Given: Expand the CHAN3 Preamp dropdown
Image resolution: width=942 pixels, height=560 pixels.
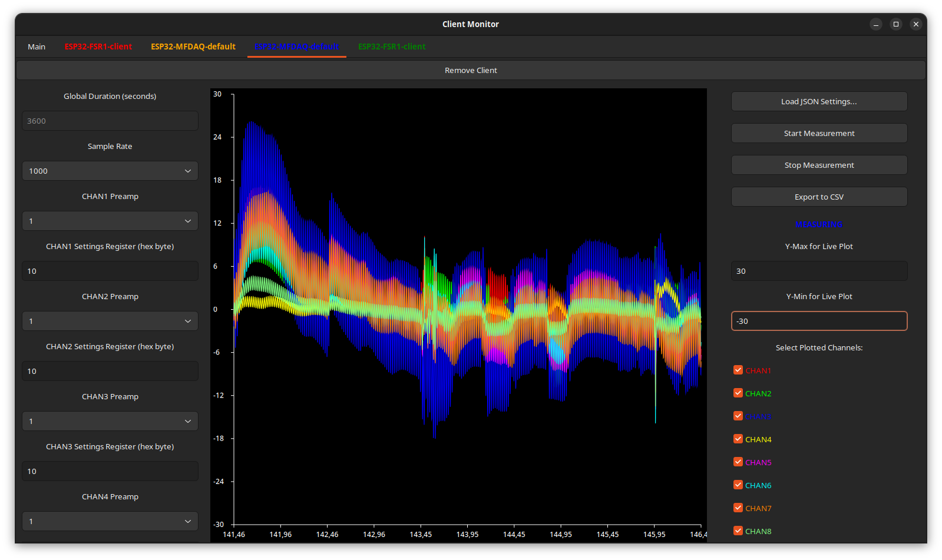Looking at the screenshot, I should pos(110,421).
